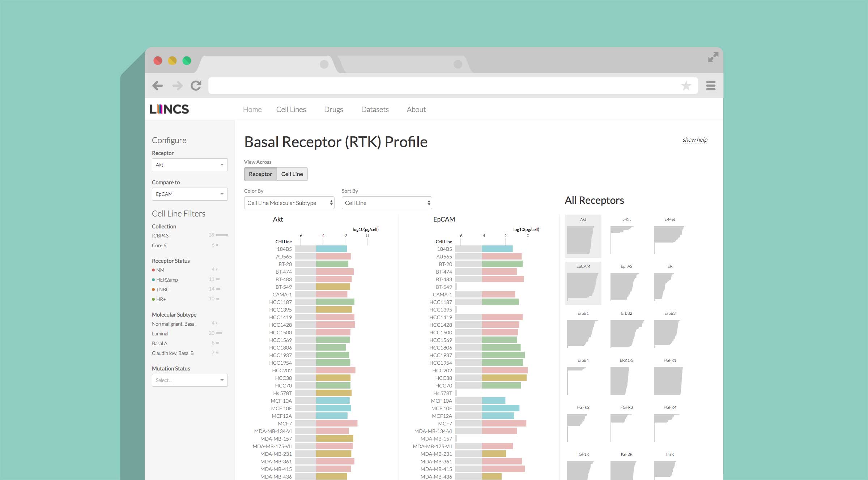Screen dimensions: 868x480
Task: Expand the Color By dropdown
Action: [289, 203]
